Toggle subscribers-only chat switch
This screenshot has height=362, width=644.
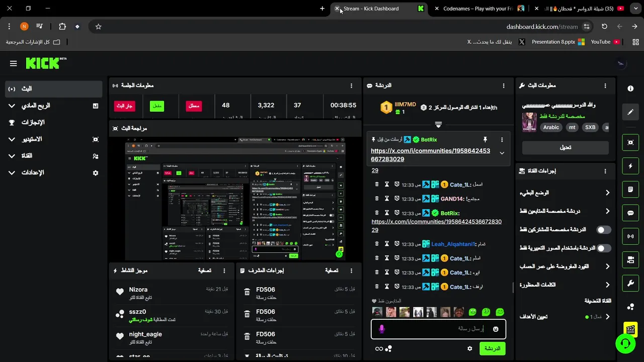click(x=603, y=230)
